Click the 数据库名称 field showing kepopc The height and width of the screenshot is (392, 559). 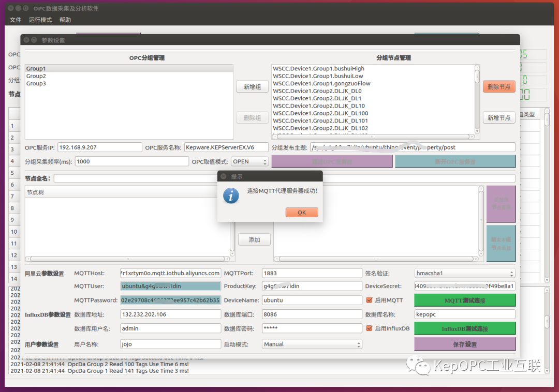pos(465,314)
